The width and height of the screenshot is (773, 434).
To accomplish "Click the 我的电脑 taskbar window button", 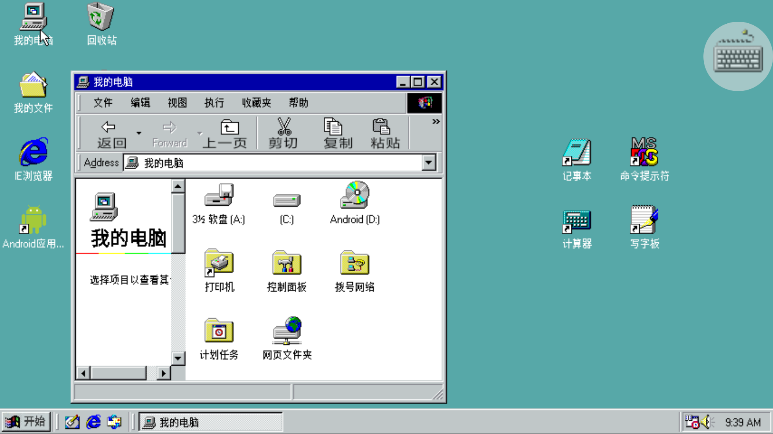I will coord(210,422).
